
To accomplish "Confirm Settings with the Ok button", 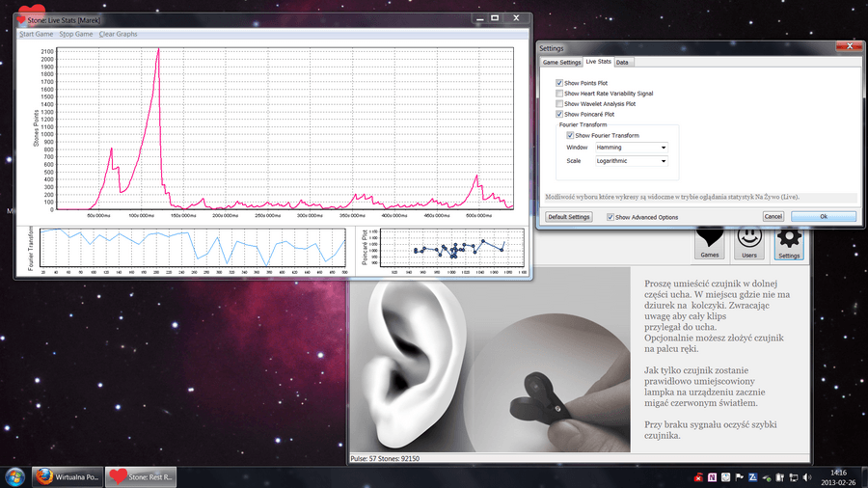I will tap(824, 216).
